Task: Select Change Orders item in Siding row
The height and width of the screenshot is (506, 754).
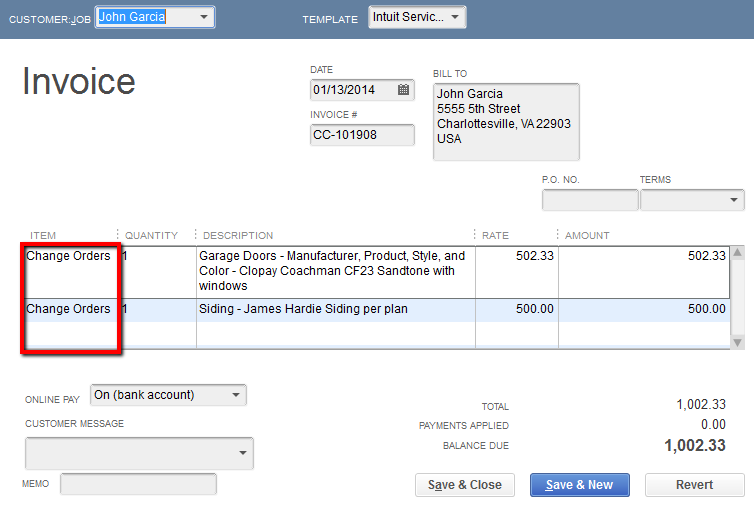Action: click(70, 309)
